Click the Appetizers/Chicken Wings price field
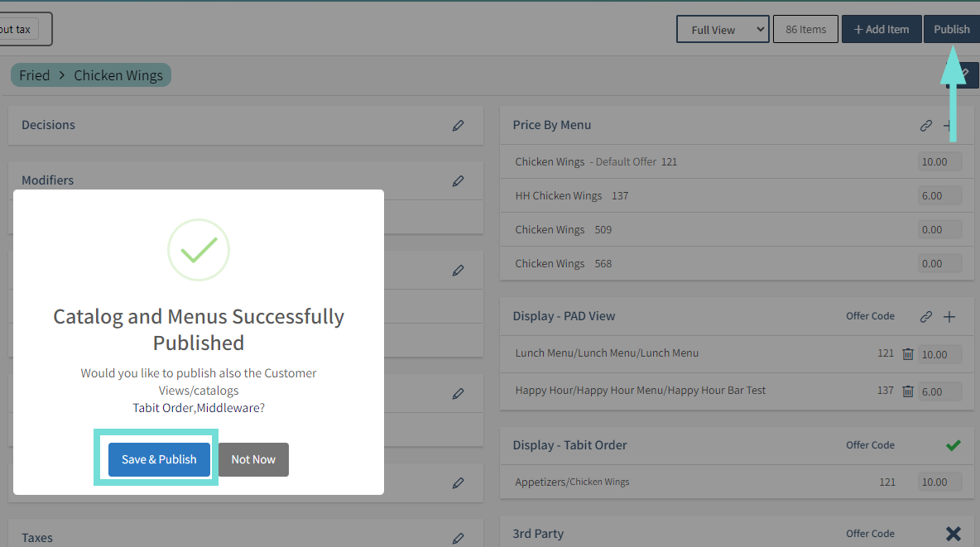 (939, 482)
